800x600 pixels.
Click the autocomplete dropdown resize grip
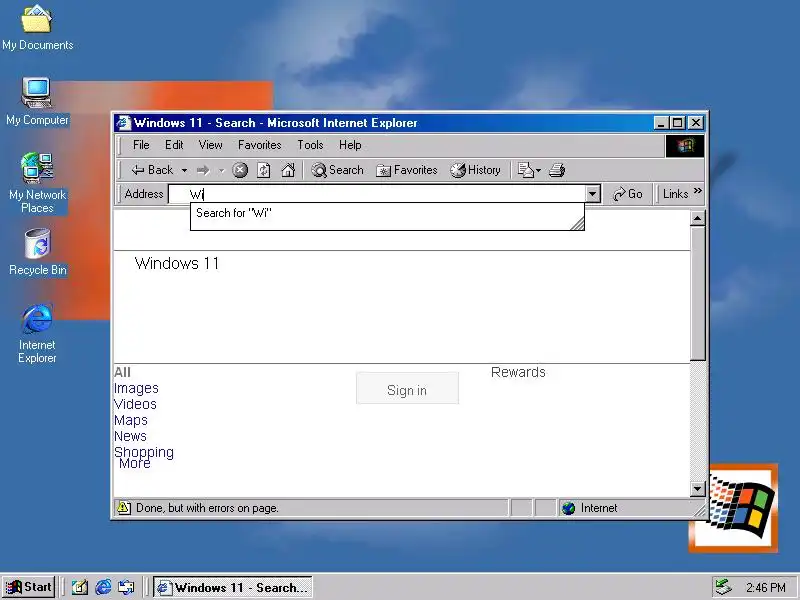click(577, 223)
